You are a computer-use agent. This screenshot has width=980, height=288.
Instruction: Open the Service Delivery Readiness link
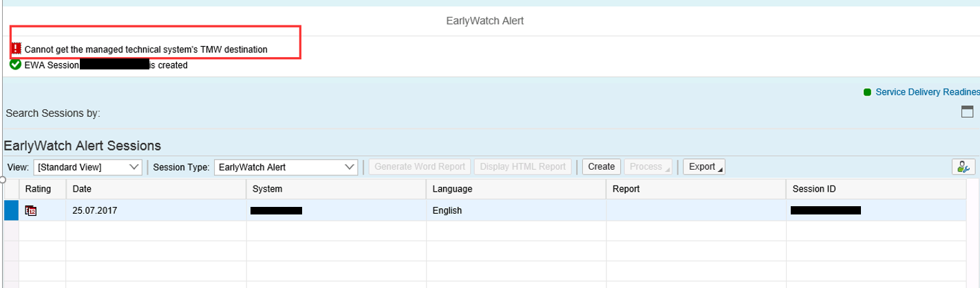pos(928,92)
